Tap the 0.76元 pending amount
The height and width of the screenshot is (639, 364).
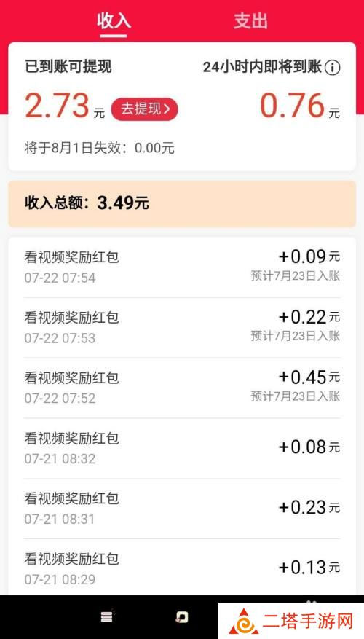pyautogui.click(x=300, y=106)
